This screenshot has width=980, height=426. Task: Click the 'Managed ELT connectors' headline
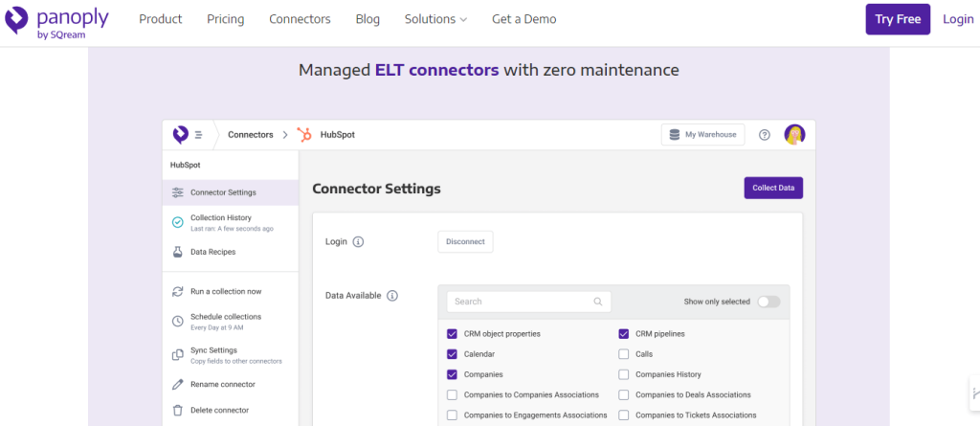coord(489,70)
